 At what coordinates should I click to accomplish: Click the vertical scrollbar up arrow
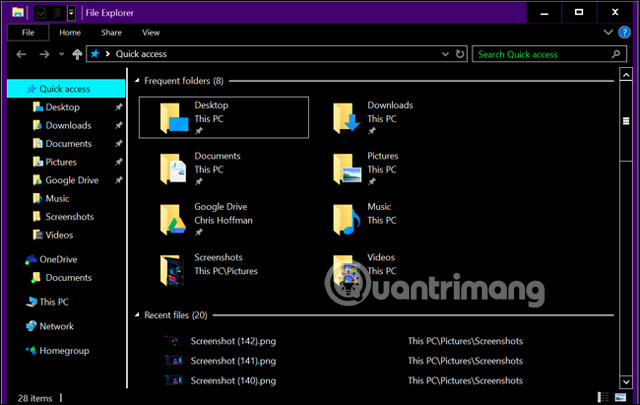point(626,75)
